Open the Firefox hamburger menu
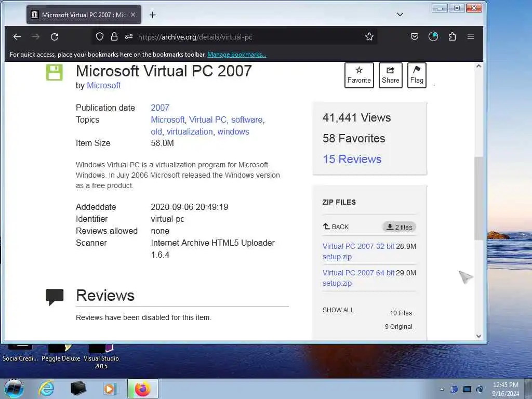 click(x=471, y=36)
